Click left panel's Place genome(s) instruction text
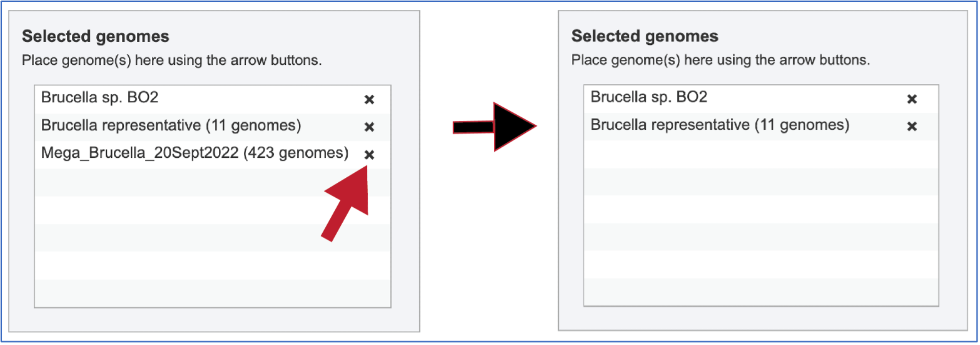 [x=172, y=60]
